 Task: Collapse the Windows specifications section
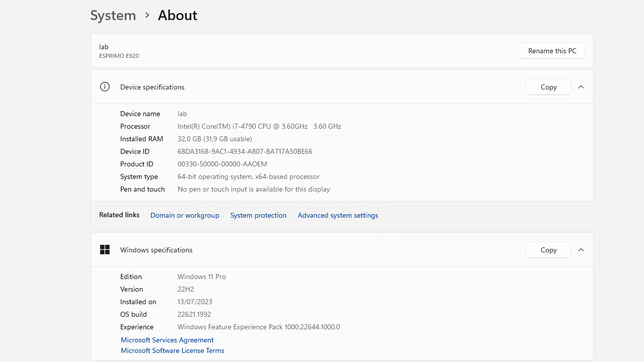[581, 250]
